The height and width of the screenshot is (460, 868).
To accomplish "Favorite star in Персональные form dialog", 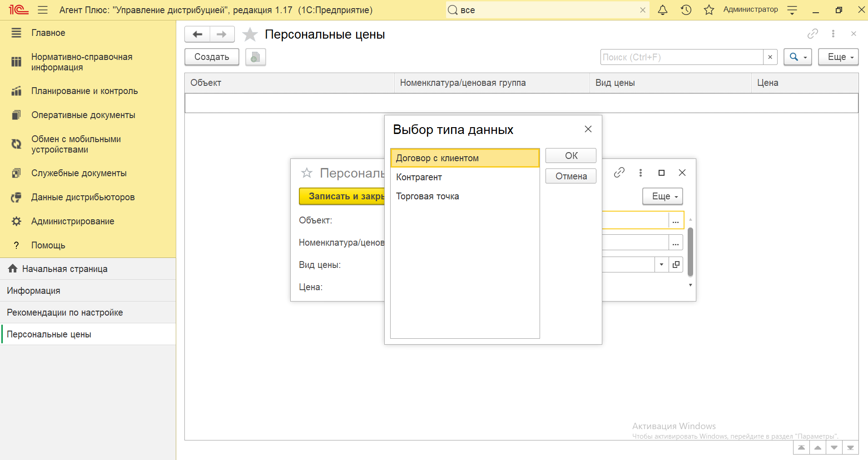I will [307, 173].
